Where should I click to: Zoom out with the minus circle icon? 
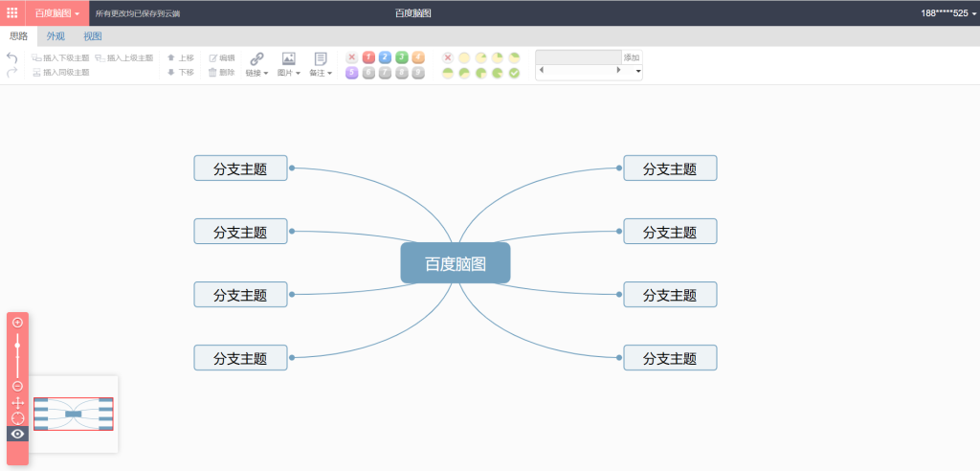click(17, 387)
